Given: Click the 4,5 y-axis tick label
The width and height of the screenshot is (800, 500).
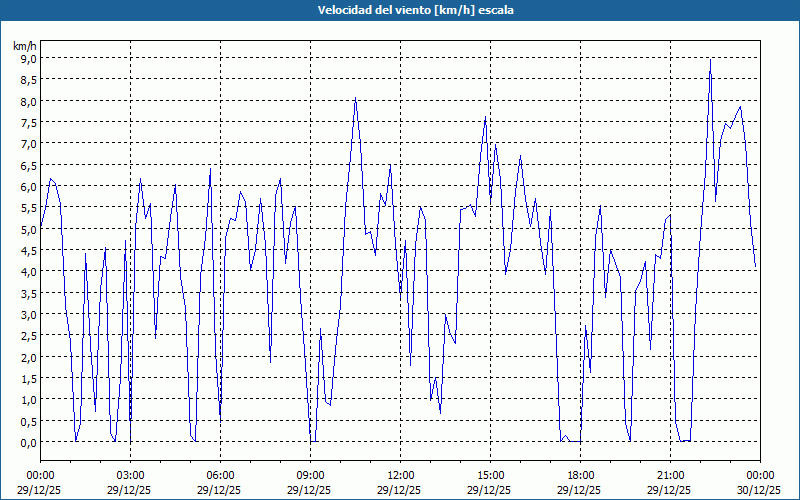Looking at the screenshot, I should pyautogui.click(x=28, y=250).
